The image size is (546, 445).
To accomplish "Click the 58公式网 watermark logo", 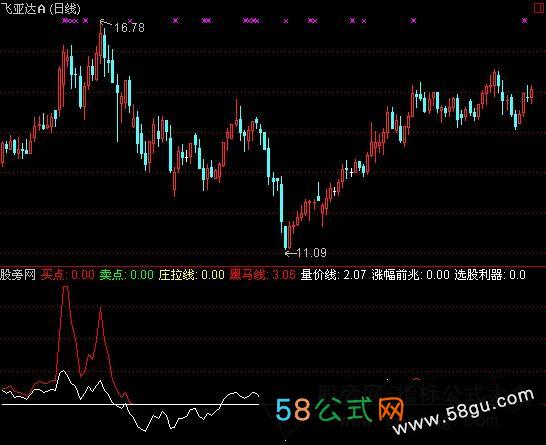I will click(340, 409).
